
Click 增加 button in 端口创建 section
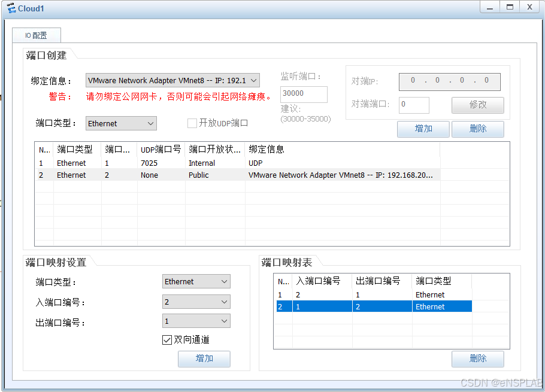pyautogui.click(x=423, y=129)
